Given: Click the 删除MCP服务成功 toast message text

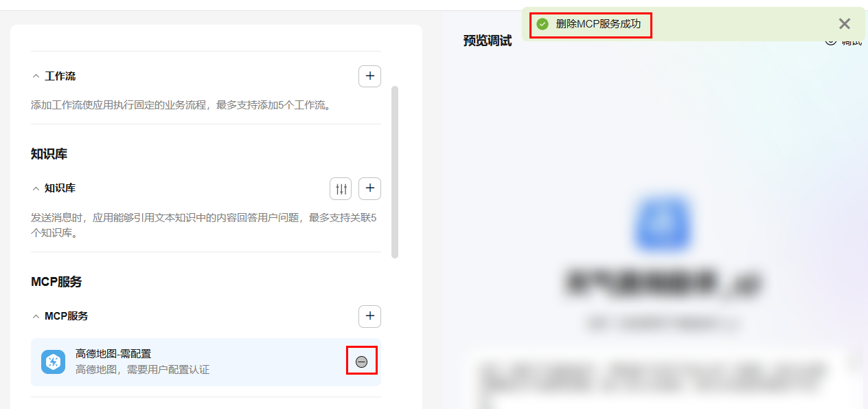Looking at the screenshot, I should pos(598,24).
